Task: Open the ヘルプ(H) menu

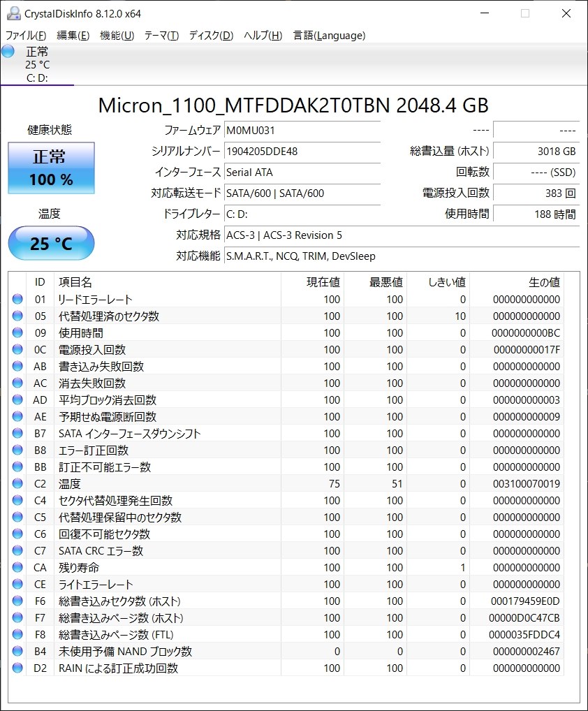Action: click(263, 36)
